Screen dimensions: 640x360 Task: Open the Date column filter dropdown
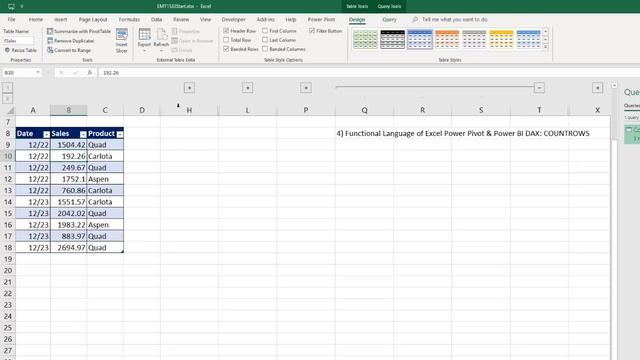coord(46,134)
